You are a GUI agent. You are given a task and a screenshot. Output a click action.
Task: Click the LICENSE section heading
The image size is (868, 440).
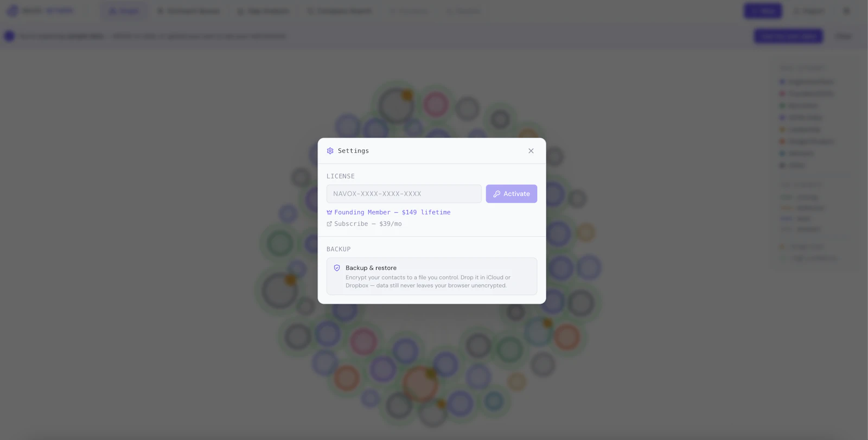coord(341,176)
